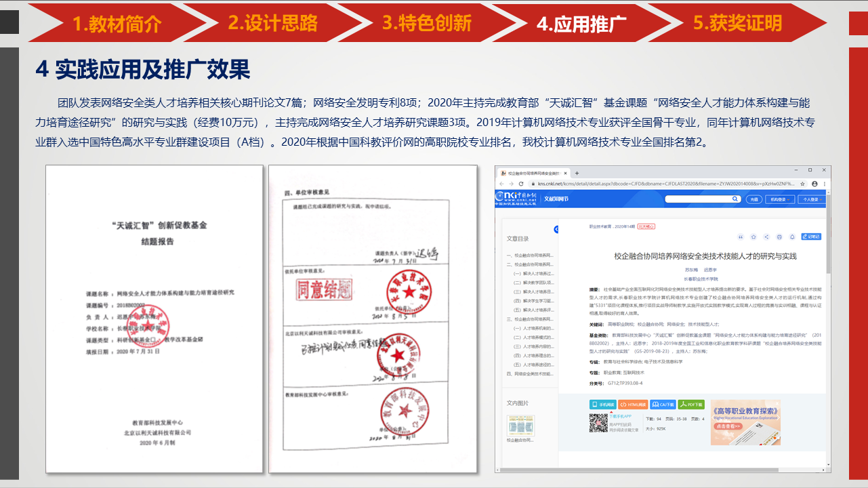Click the bell follow icon
The width and height of the screenshot is (868, 488).
pyautogui.click(x=792, y=237)
